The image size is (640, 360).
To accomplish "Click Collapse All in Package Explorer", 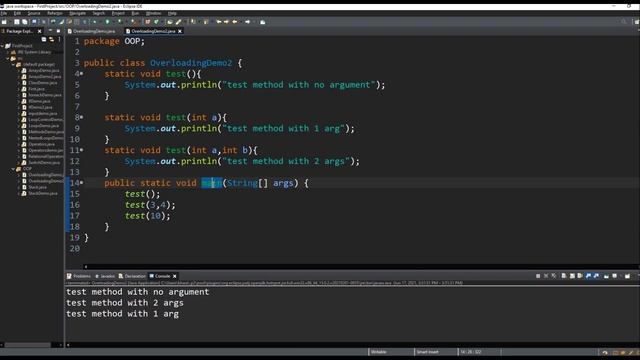I will pyautogui.click(x=44, y=39).
